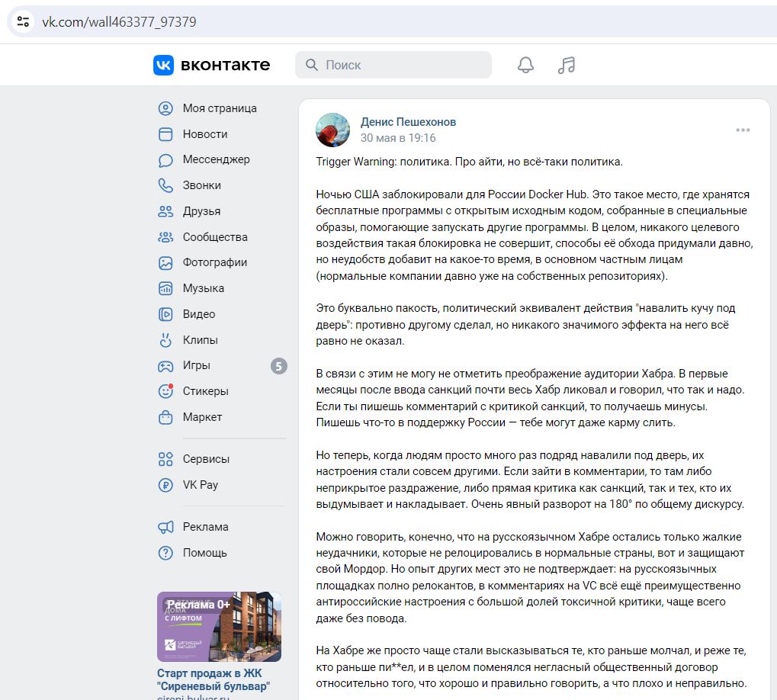Open the Сиреневый бульвар ad image

tap(219, 627)
